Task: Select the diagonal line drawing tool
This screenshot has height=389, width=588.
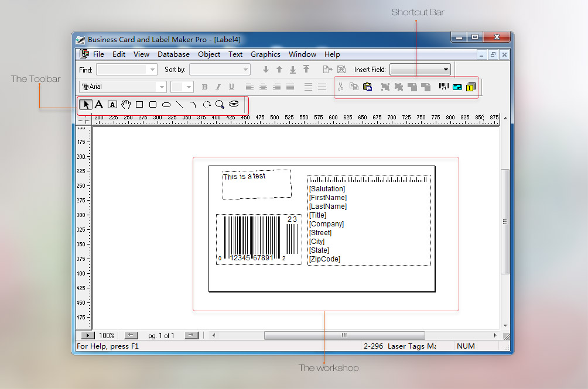Action: click(179, 105)
